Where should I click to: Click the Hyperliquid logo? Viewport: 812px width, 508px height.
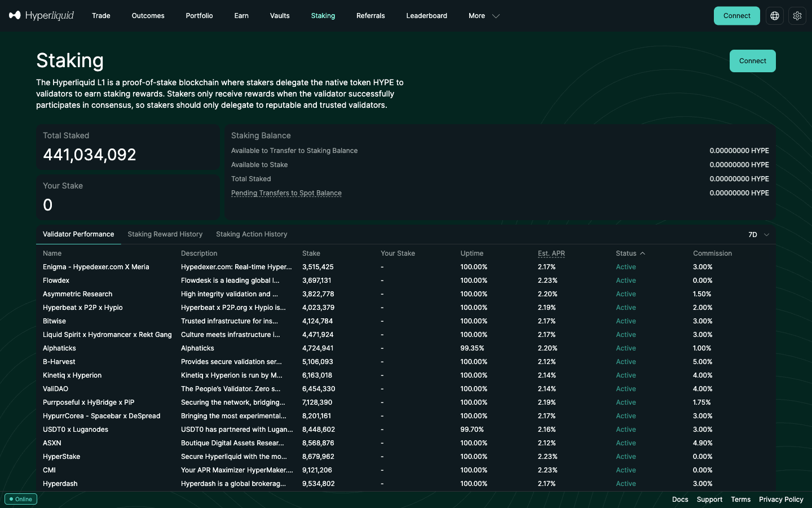(42, 16)
